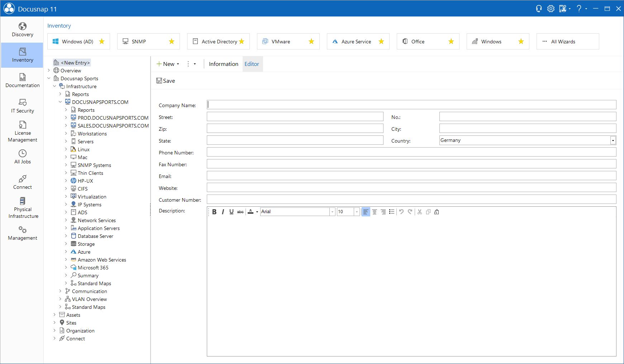The image size is (624, 364).
Task: Save the new company entry
Action: point(166,81)
